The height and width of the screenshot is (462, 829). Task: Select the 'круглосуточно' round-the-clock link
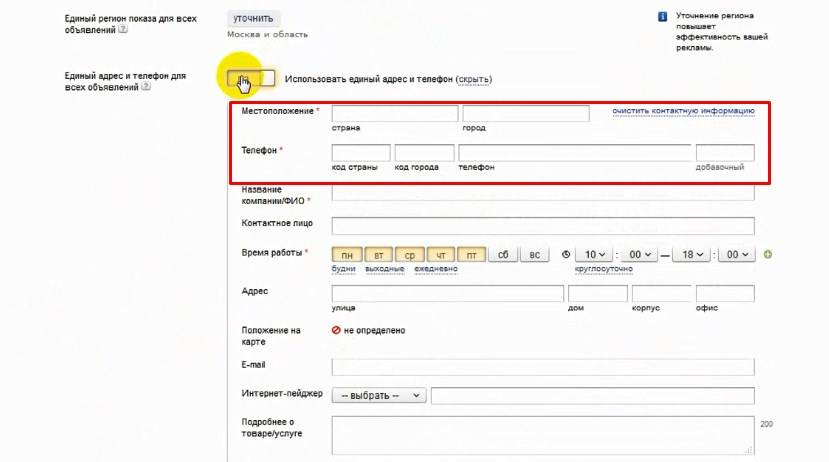point(603,269)
